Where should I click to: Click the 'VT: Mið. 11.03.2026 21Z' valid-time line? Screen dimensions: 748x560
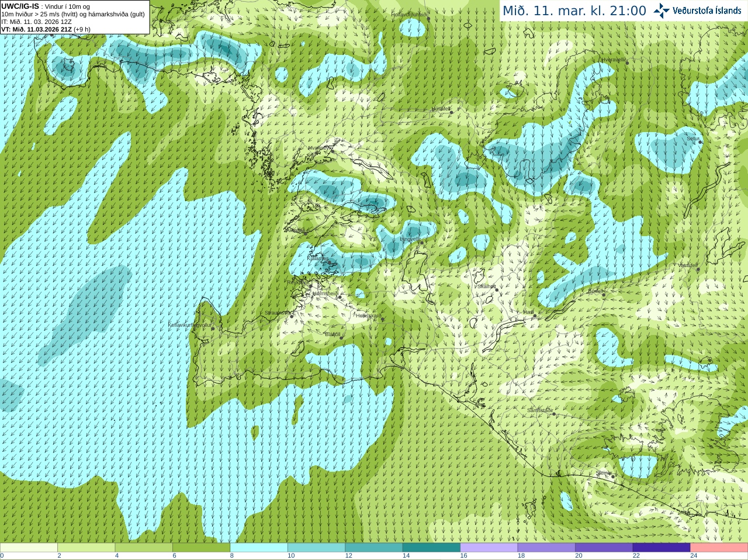(x=36, y=29)
